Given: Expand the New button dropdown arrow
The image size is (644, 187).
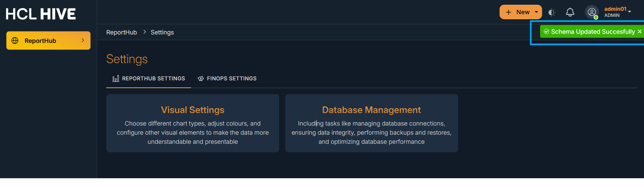Looking at the screenshot, I should point(536,12).
